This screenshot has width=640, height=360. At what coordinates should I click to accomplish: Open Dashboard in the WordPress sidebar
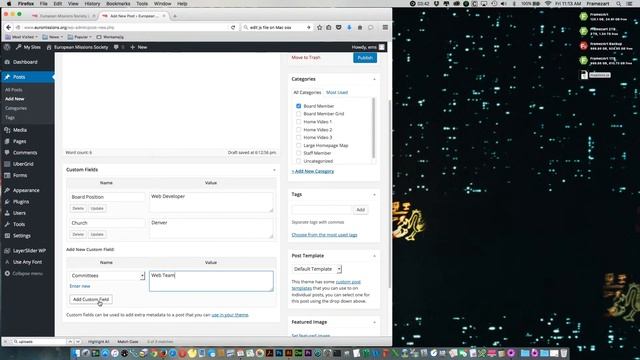click(25, 62)
